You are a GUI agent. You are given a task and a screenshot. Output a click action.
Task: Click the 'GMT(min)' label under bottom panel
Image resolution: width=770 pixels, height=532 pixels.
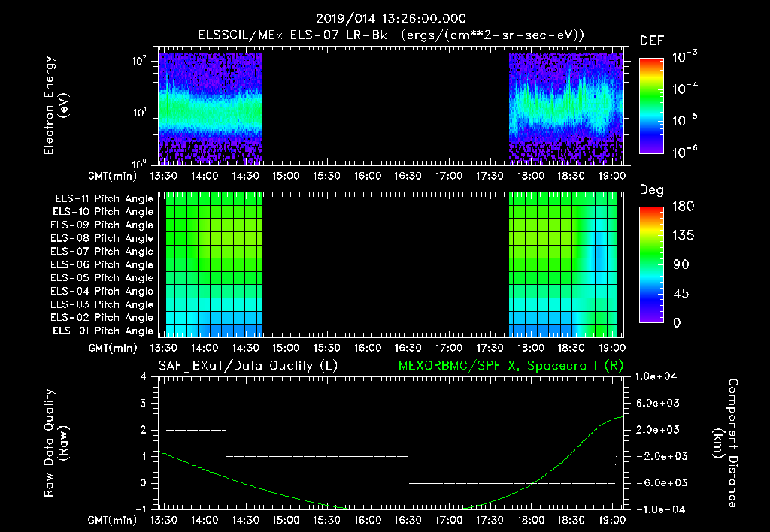tap(113, 520)
